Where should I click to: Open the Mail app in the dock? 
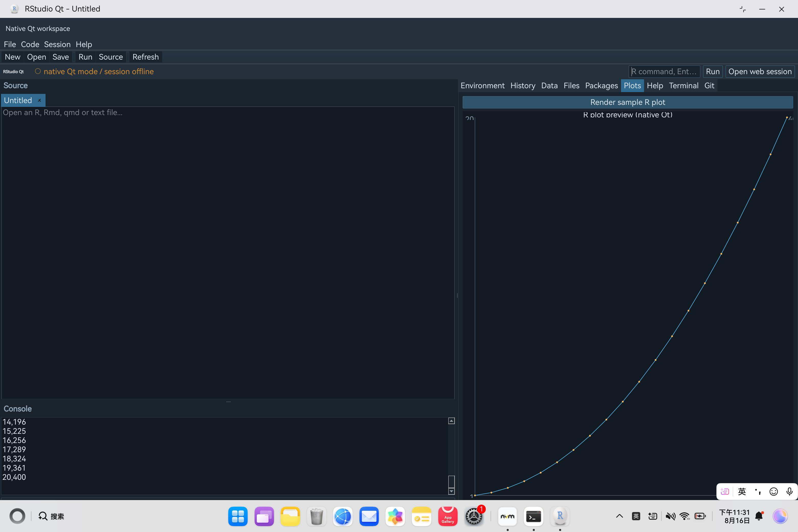pos(369,516)
